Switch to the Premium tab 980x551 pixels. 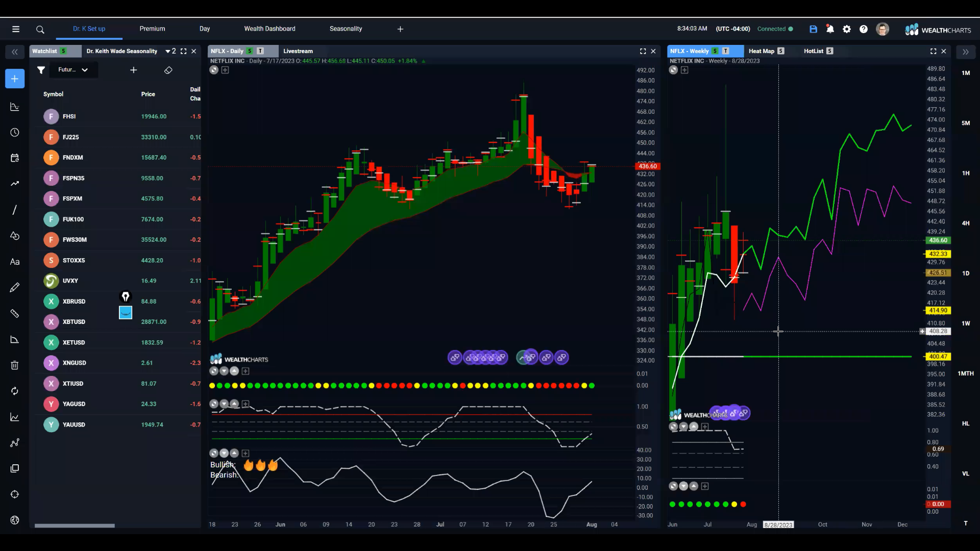(152, 29)
